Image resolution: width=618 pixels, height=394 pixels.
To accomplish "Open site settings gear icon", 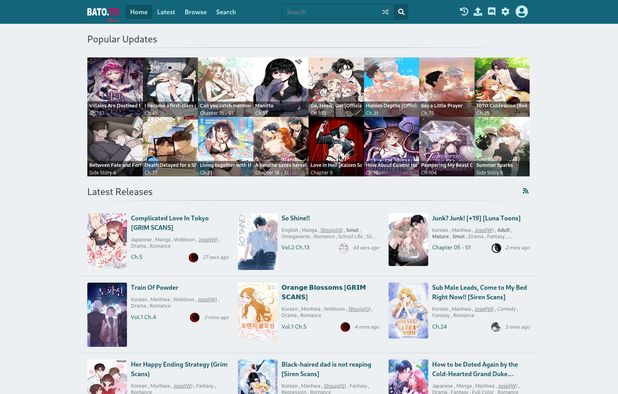I will 505,12.
